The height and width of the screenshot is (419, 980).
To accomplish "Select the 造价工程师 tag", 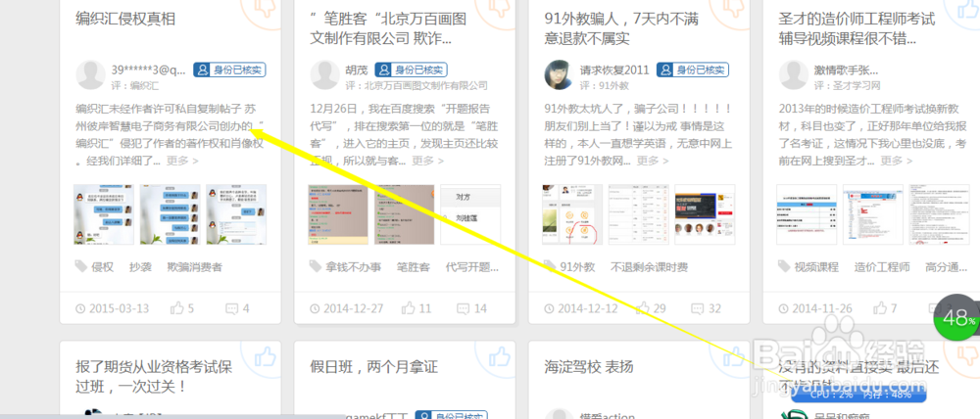I will [x=882, y=267].
